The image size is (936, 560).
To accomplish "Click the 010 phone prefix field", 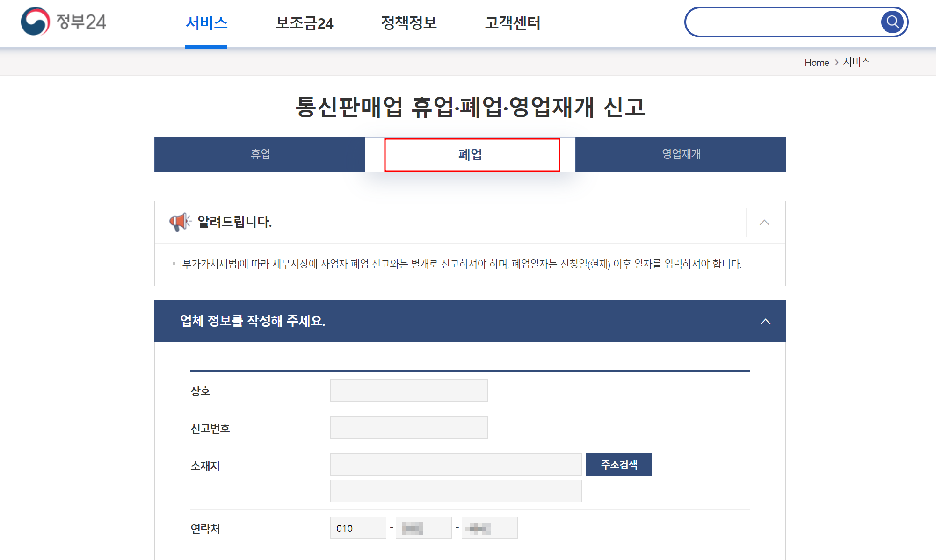I will point(358,528).
